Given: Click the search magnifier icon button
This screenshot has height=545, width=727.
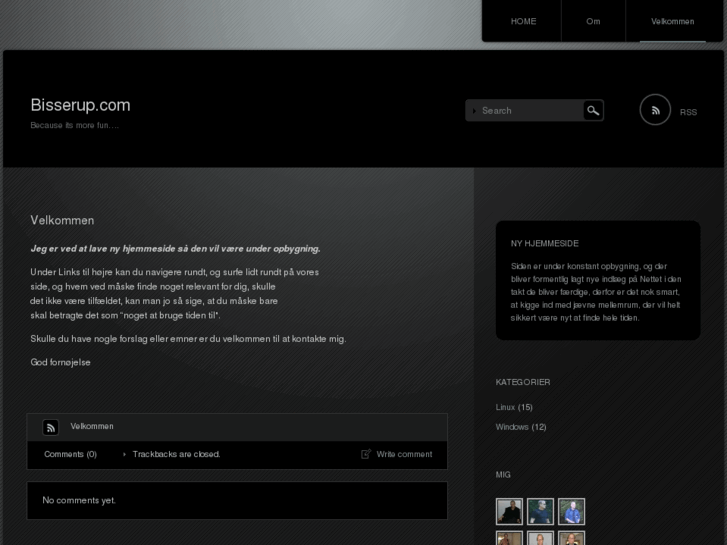Looking at the screenshot, I should pos(593,110).
